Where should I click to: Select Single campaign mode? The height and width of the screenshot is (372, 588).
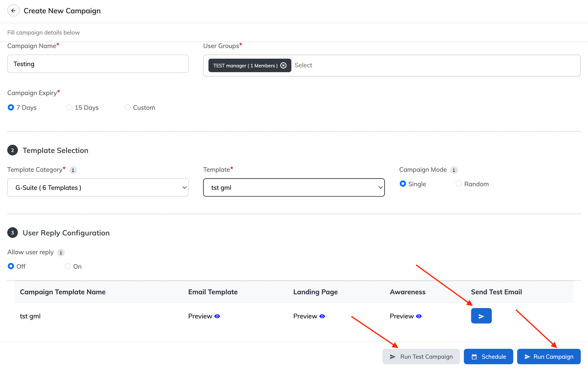pyautogui.click(x=402, y=184)
